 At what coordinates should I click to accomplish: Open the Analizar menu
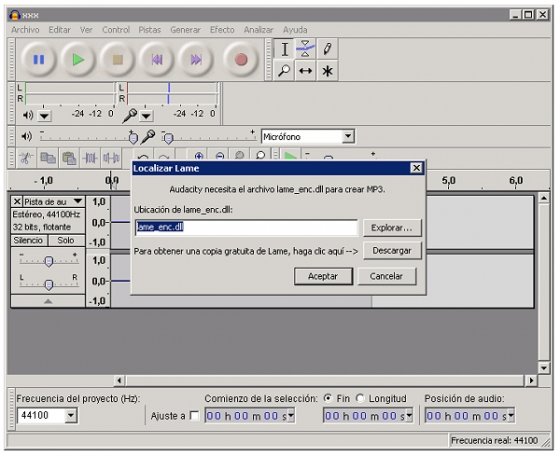[259, 30]
